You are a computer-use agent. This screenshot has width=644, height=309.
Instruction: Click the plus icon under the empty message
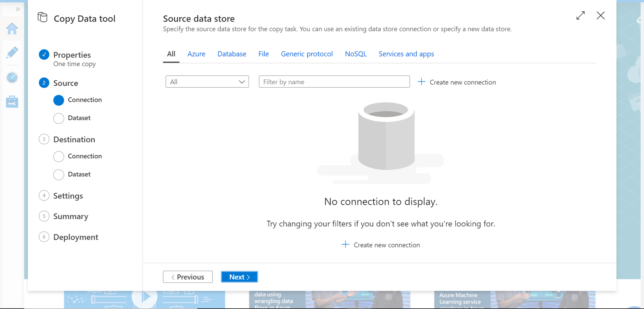click(x=345, y=245)
